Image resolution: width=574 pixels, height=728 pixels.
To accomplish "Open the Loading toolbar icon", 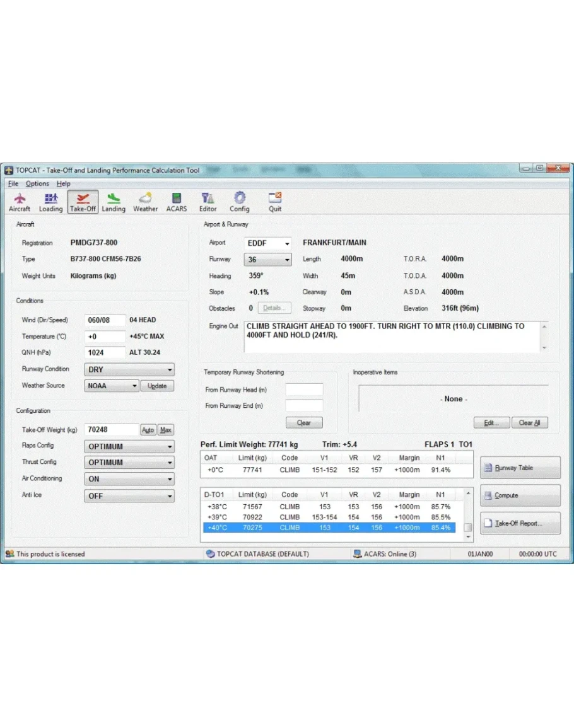I will point(50,202).
